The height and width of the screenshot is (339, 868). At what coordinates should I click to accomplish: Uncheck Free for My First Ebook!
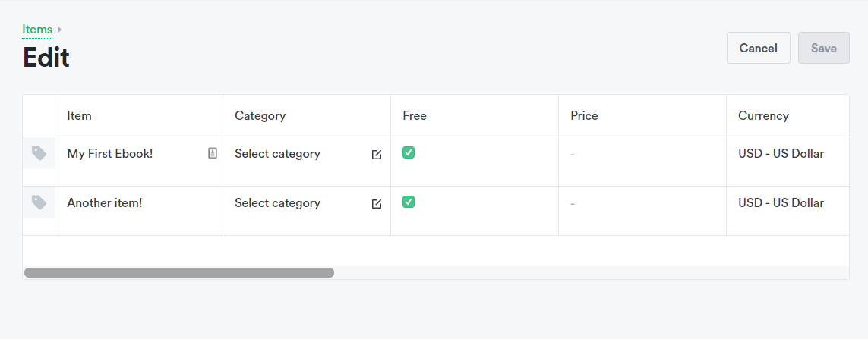(x=409, y=152)
